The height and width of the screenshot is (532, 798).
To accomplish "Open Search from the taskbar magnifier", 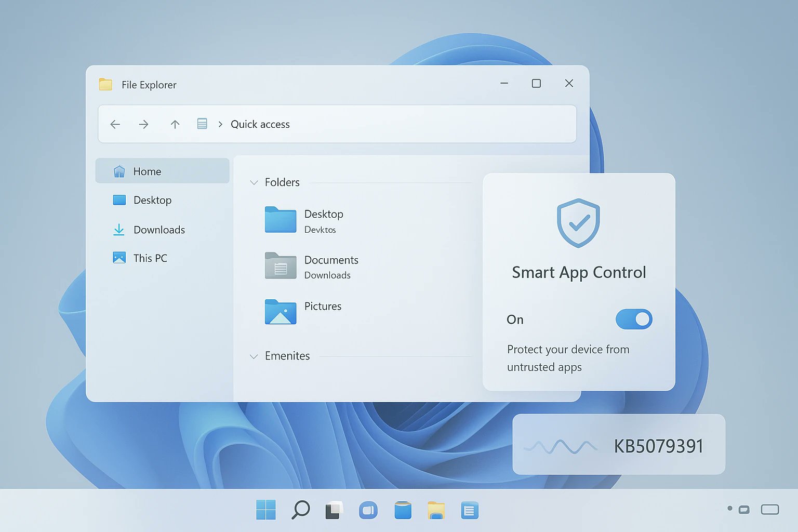I will pos(300,510).
